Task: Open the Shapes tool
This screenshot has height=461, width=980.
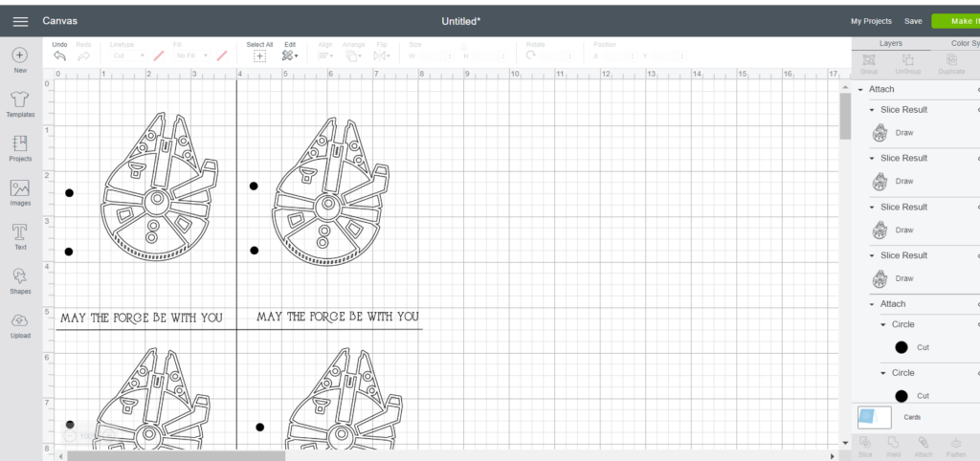Action: (20, 276)
